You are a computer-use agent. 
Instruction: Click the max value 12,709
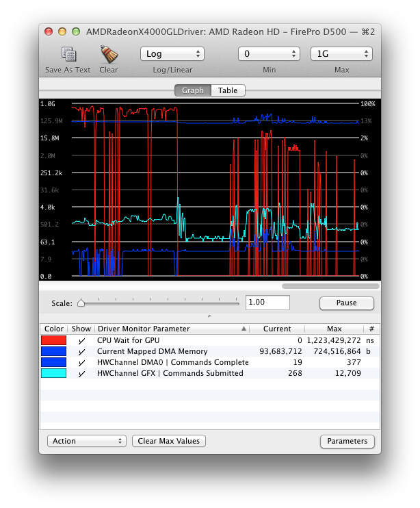pyautogui.click(x=348, y=373)
